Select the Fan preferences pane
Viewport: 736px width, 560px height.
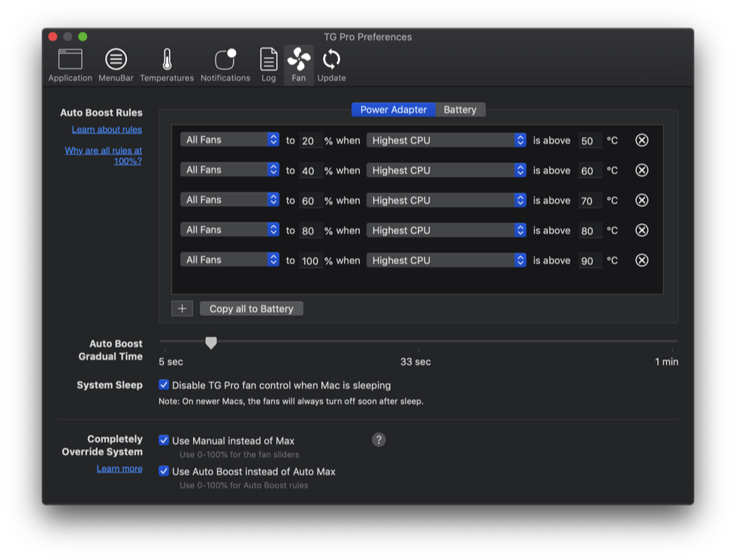click(299, 65)
